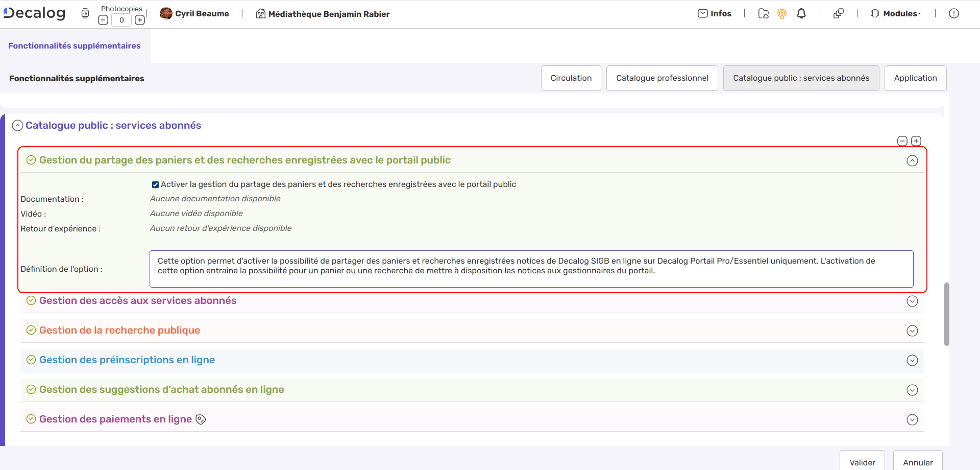Click the photocopier icon next to Photocopies
980x470 pixels.
[85, 13]
